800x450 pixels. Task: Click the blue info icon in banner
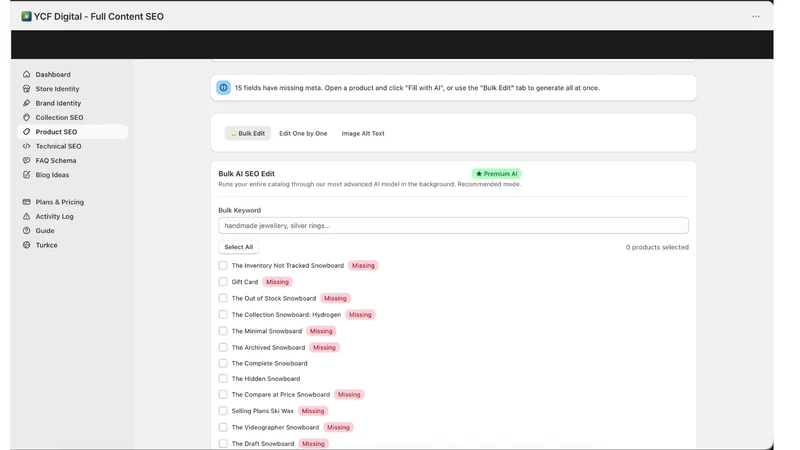tap(223, 88)
